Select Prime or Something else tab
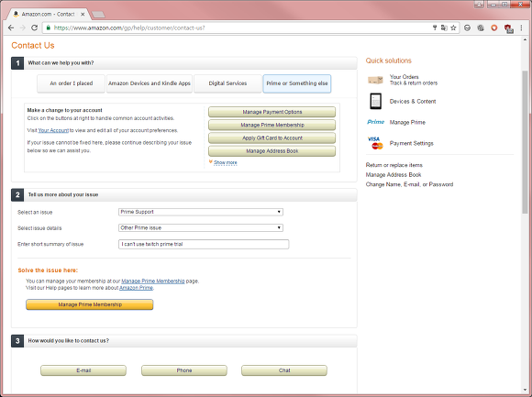Viewport: 532px width, 397px height. (297, 83)
